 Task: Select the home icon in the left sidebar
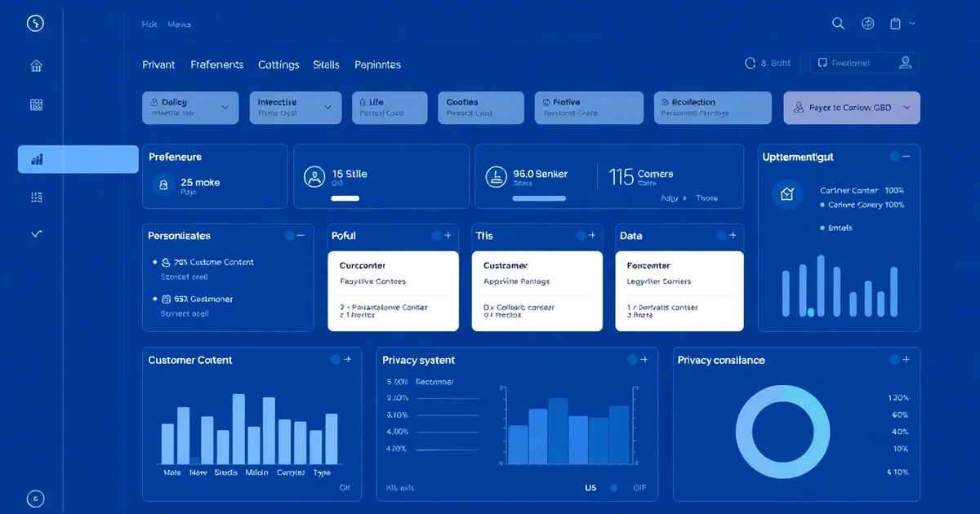coord(36,65)
